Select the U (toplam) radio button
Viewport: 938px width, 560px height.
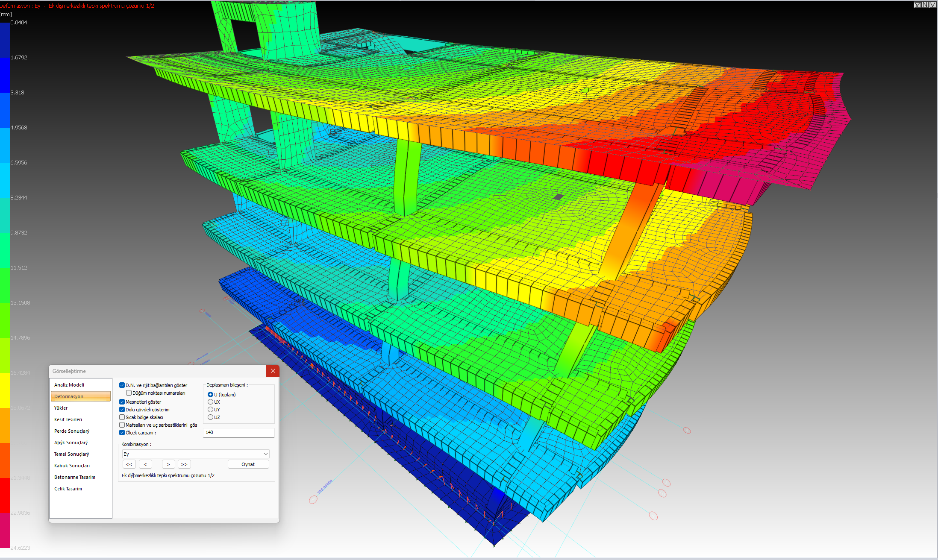[210, 395]
